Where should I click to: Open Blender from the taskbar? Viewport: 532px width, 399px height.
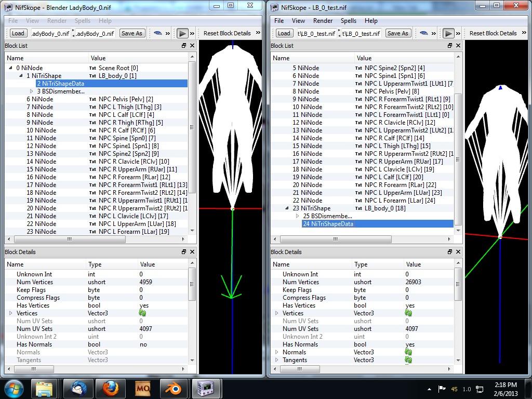(x=175, y=389)
